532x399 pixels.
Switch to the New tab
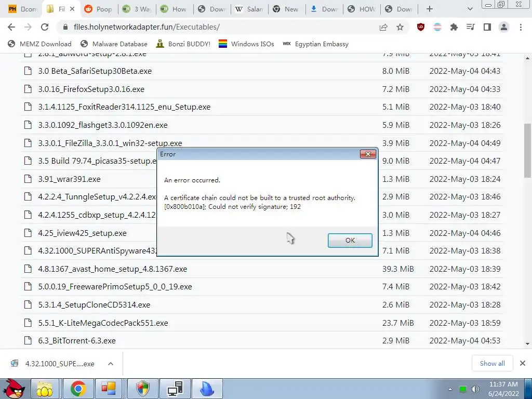coord(286,9)
